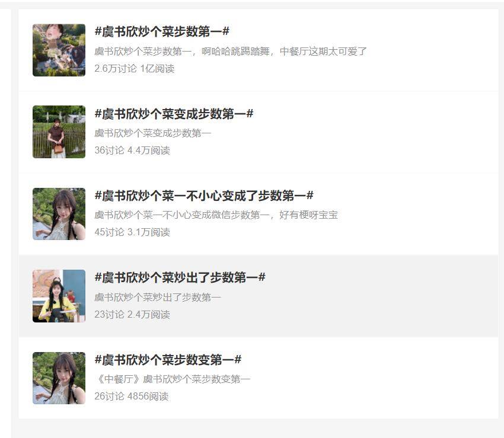Click 26讨论 4856阅读 stats text
This screenshot has width=504, height=438.
pos(132,397)
